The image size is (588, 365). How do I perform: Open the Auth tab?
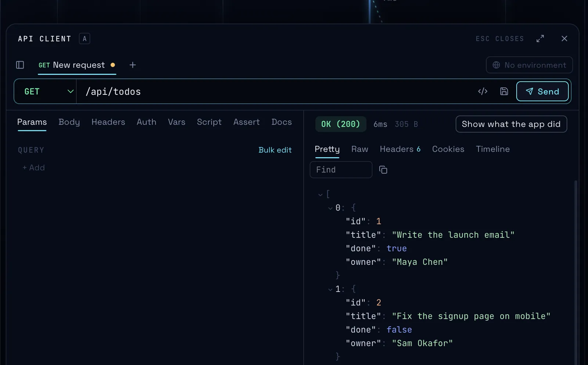146,122
